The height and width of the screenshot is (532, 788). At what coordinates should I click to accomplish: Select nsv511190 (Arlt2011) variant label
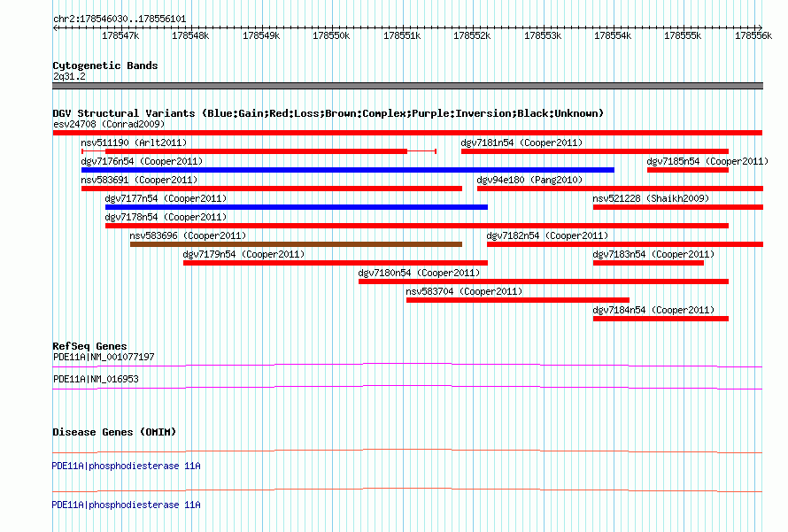(134, 143)
